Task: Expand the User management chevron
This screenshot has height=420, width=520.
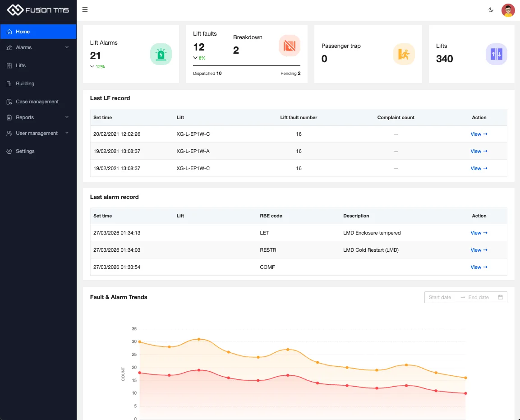Action: pyautogui.click(x=67, y=133)
